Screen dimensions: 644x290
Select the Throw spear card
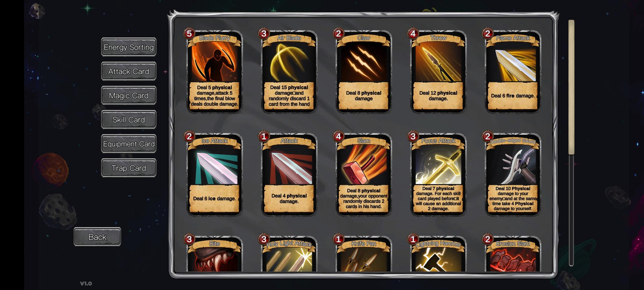(438, 71)
